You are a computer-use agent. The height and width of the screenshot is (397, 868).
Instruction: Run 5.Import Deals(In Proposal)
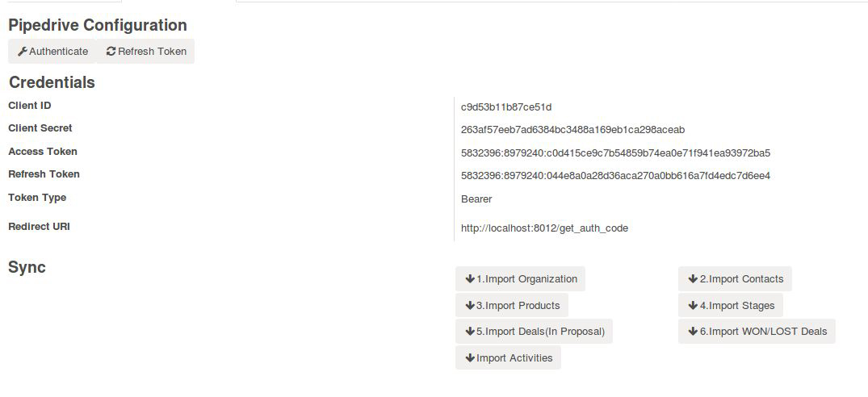(535, 331)
